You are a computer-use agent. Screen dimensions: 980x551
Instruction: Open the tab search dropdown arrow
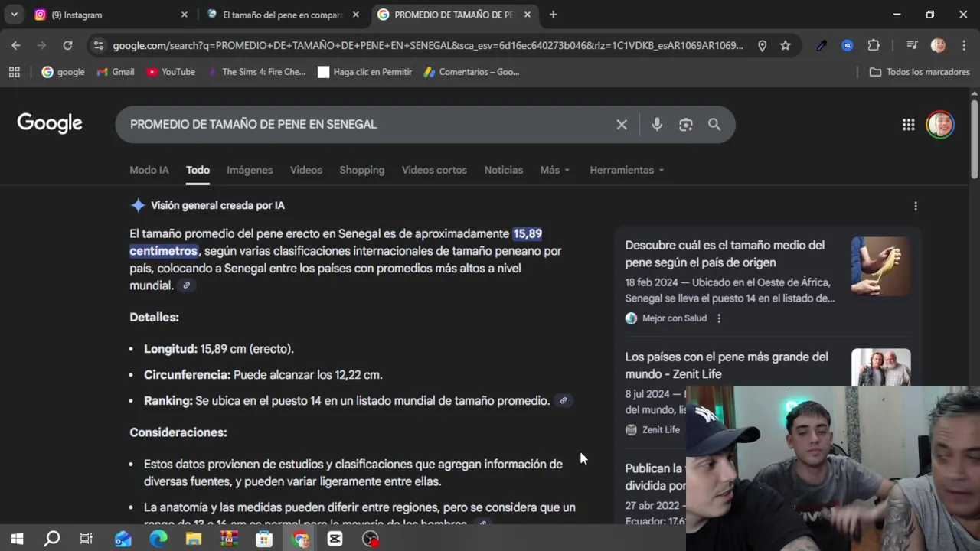[14, 15]
